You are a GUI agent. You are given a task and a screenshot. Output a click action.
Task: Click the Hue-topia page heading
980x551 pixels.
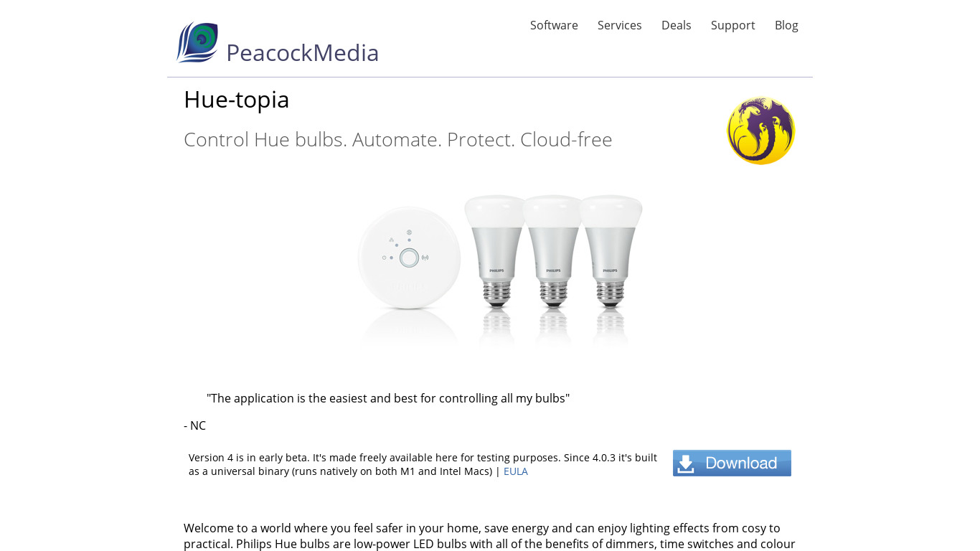point(237,99)
